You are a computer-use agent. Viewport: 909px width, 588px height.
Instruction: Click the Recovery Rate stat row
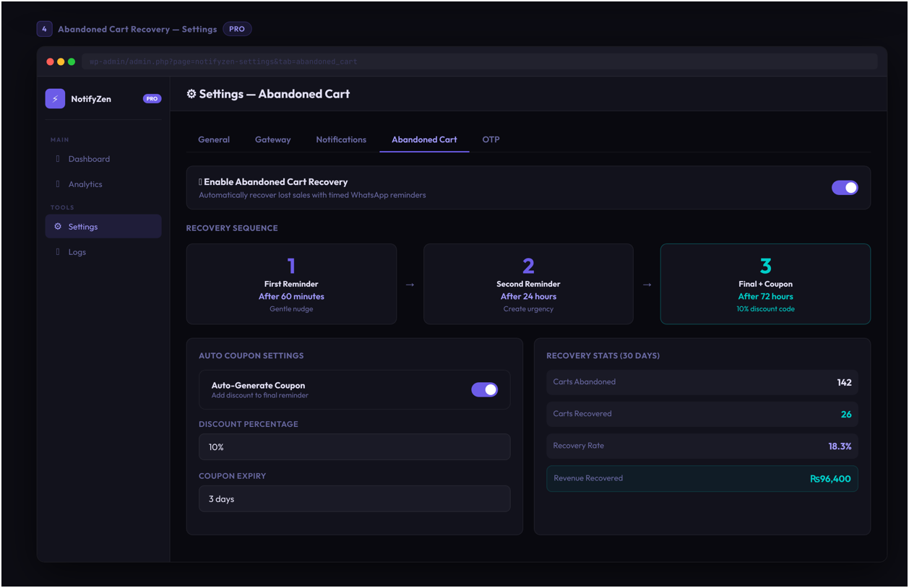(x=702, y=446)
